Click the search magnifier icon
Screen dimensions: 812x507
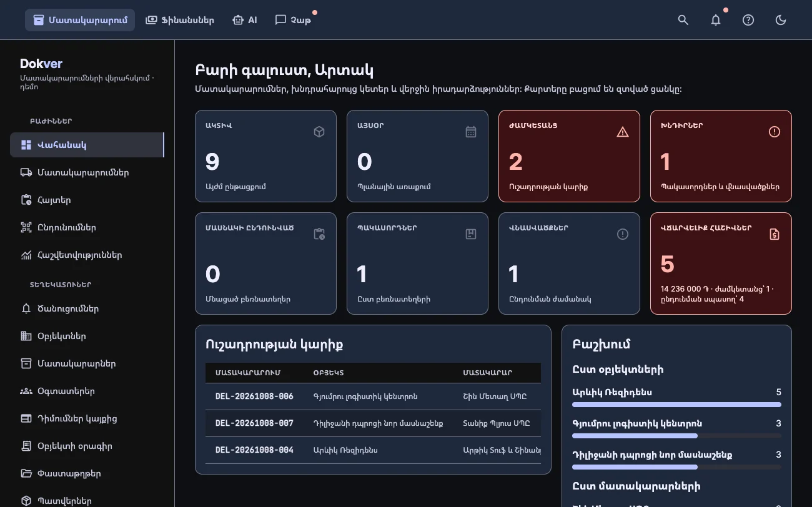pyautogui.click(x=683, y=20)
